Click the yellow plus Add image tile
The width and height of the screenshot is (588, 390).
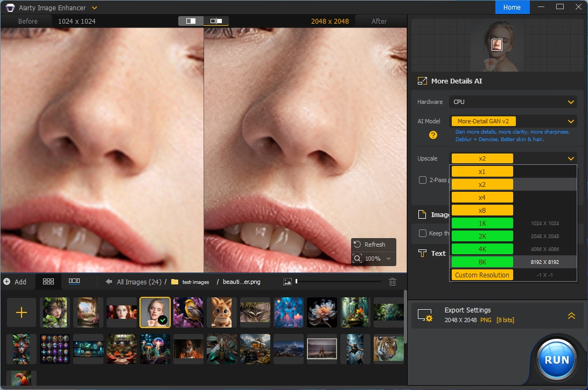coord(22,312)
